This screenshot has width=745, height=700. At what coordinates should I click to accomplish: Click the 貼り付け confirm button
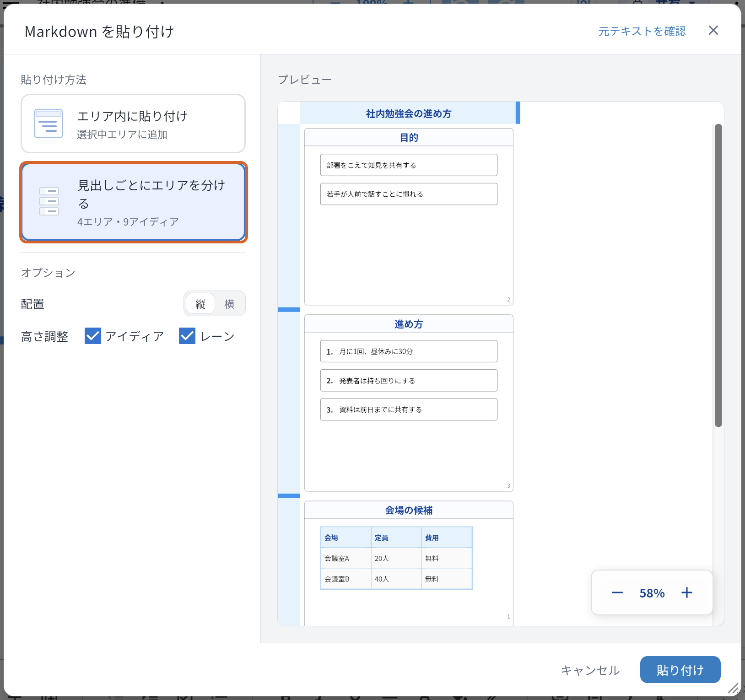(680, 670)
